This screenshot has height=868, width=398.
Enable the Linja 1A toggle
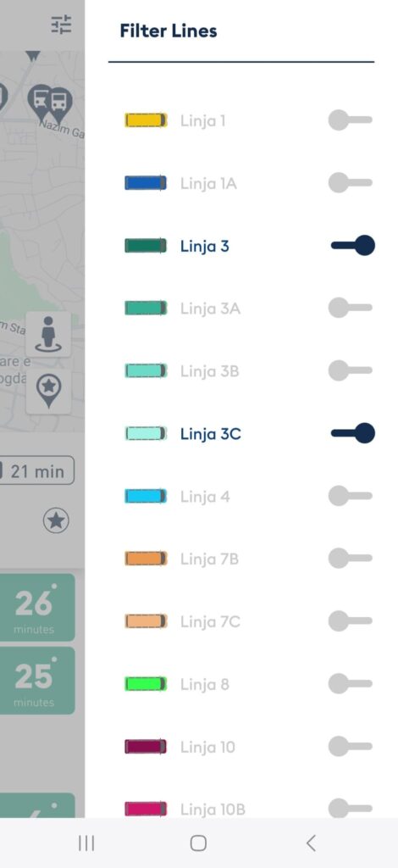[x=351, y=183]
